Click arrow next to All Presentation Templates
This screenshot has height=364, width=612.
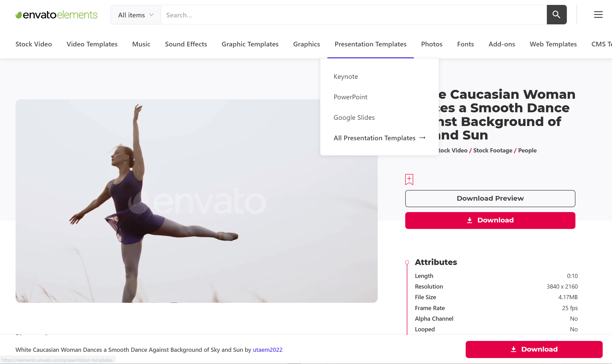[422, 138]
